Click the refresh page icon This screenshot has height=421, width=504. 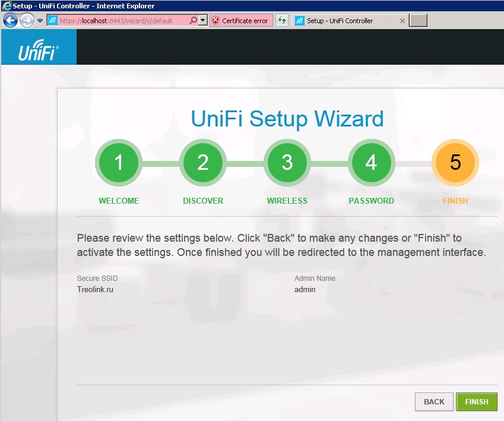click(282, 21)
